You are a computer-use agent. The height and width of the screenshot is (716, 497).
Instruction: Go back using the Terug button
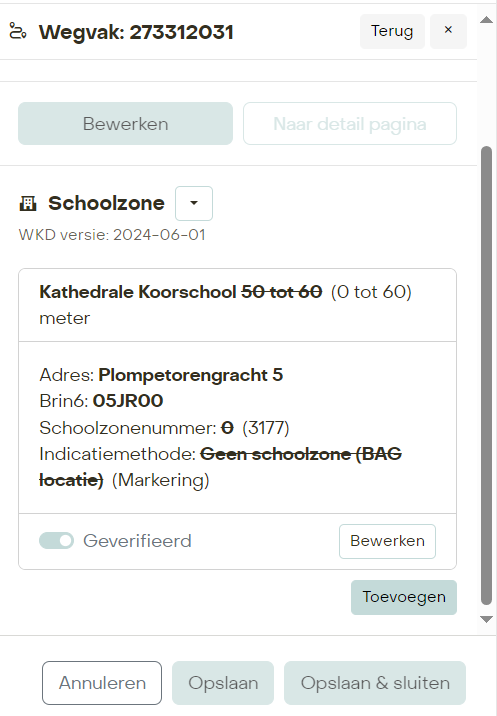(392, 31)
